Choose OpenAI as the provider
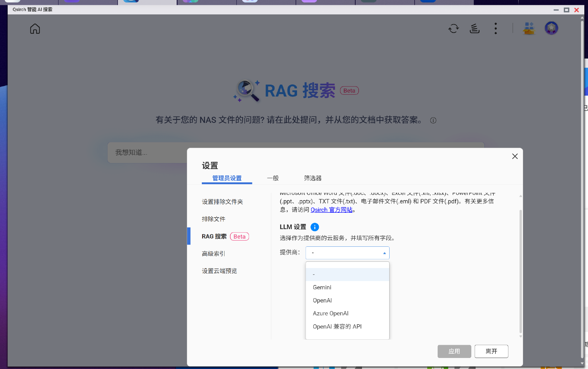This screenshot has height=369, width=588. point(322,300)
